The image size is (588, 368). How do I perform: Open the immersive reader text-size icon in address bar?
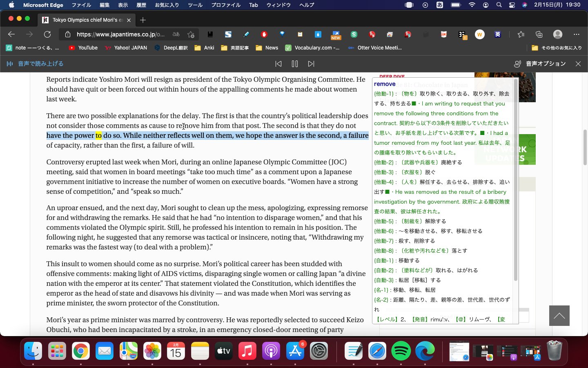176,34
